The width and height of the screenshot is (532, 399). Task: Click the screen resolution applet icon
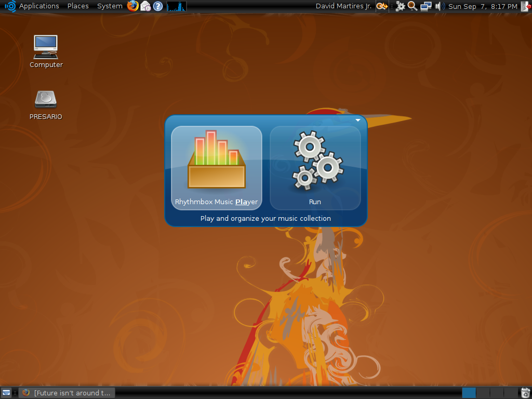pos(425,6)
